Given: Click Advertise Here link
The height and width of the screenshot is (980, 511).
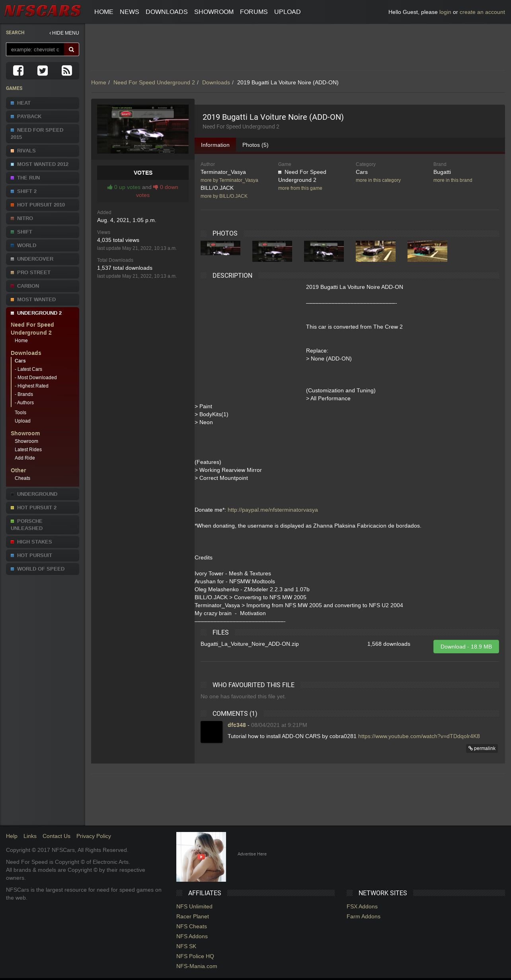Looking at the screenshot, I should 252,854.
